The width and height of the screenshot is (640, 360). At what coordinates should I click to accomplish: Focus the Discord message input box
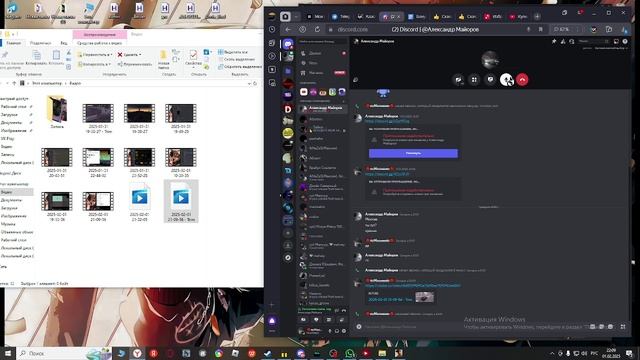coord(473,327)
